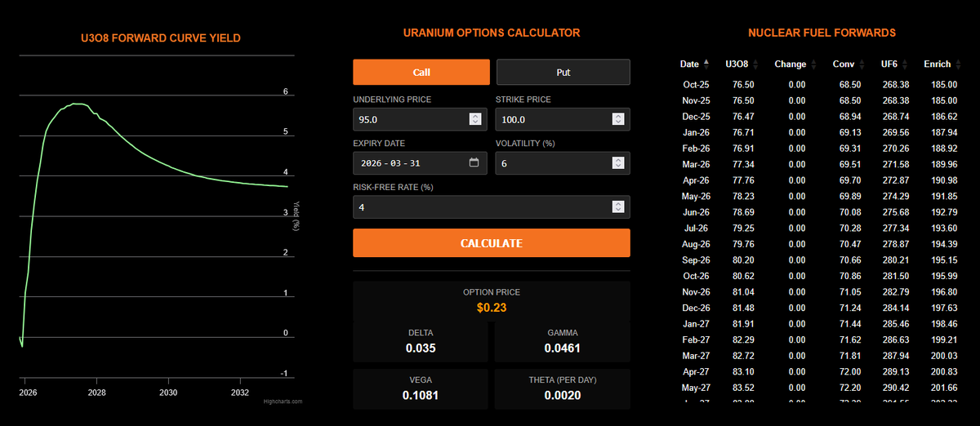The height and width of the screenshot is (426, 980).
Task: Click the U3O8 Forward Curve Yield title
Action: (x=160, y=38)
